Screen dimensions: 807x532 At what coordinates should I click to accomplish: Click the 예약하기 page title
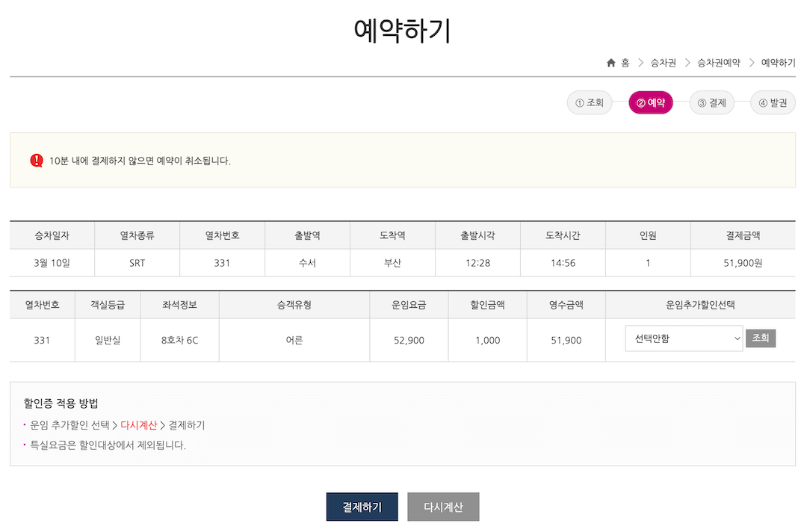pyautogui.click(x=403, y=30)
